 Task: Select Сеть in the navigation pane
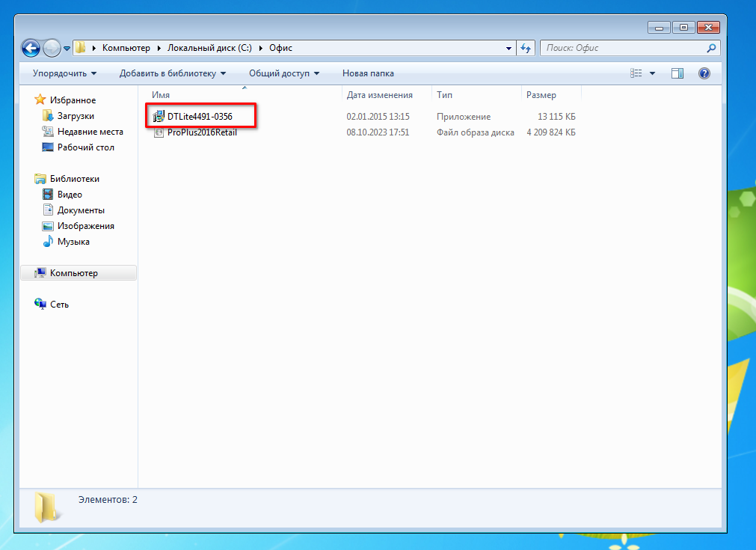pyautogui.click(x=59, y=305)
